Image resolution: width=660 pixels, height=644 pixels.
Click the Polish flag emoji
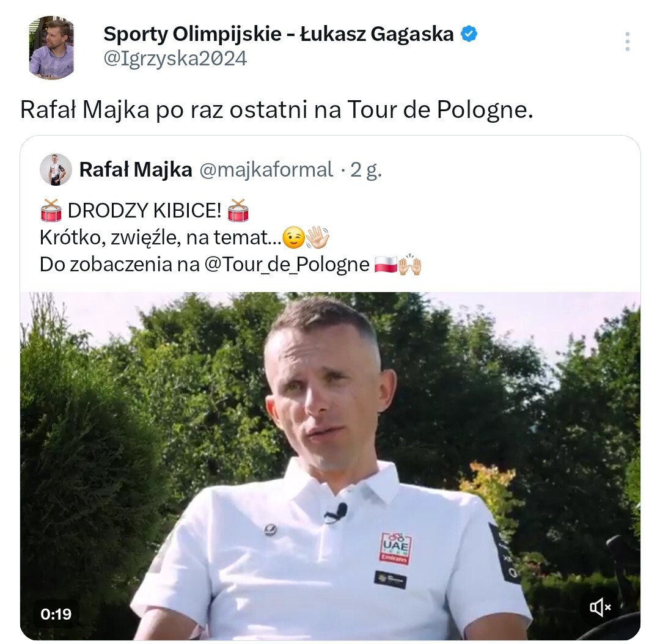tap(386, 265)
